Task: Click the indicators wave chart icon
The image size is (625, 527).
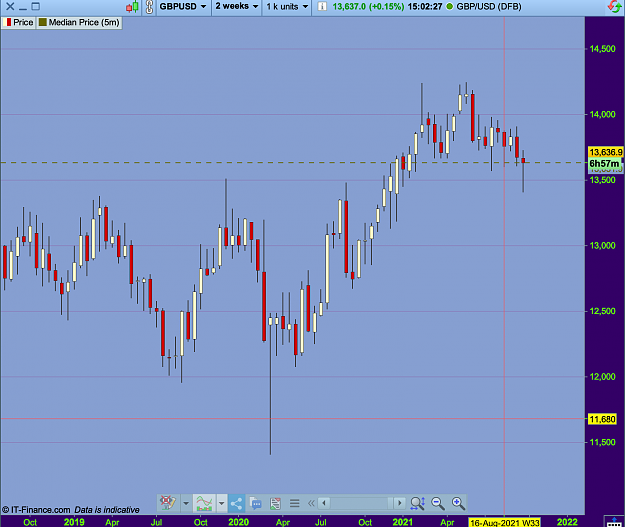Action: pos(204,503)
